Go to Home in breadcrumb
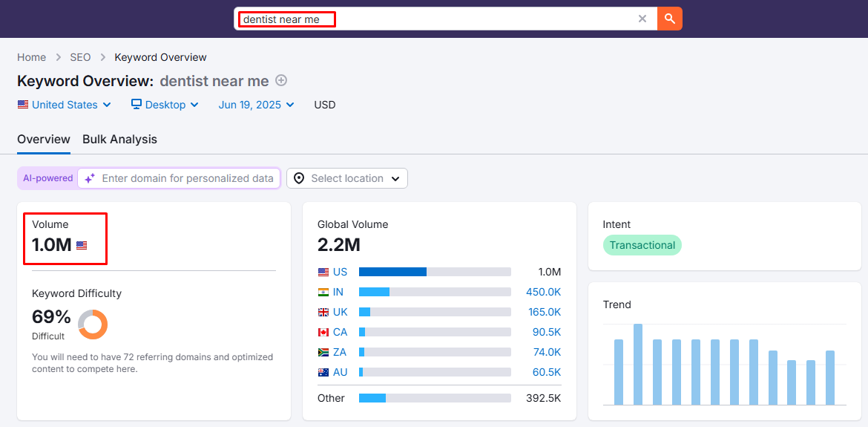The height and width of the screenshot is (427, 868). [32, 57]
